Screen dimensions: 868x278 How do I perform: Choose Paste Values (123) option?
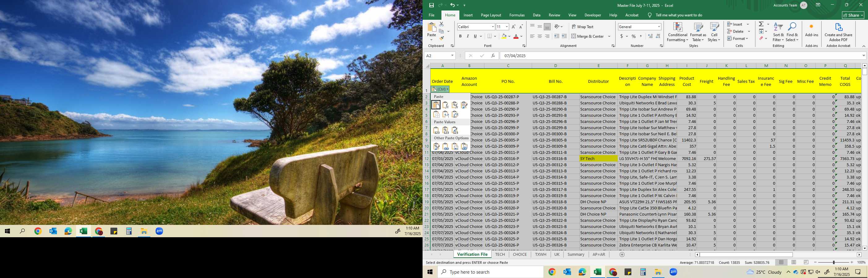(436, 130)
